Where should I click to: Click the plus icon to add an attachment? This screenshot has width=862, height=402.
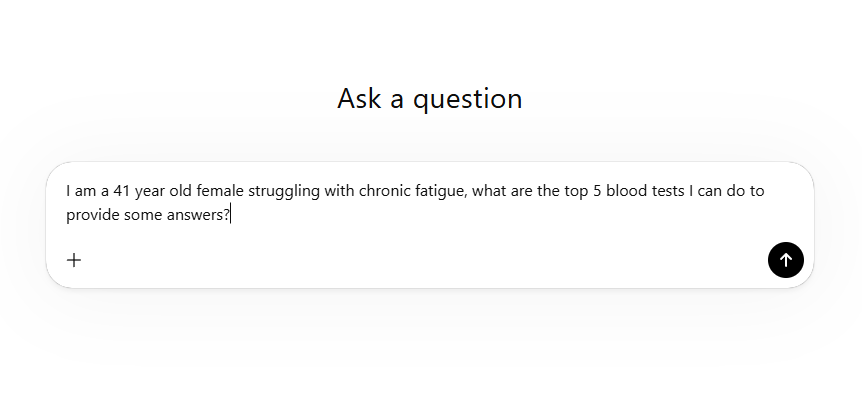point(74,260)
